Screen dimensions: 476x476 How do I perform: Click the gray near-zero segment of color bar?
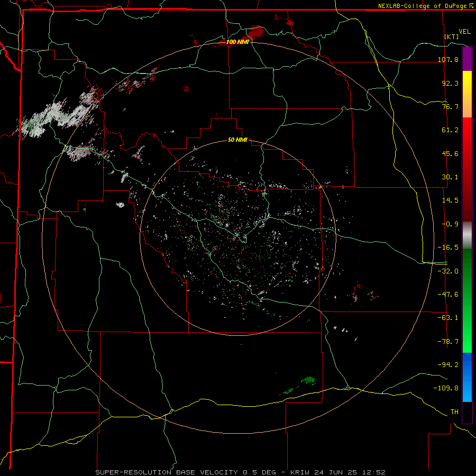click(467, 235)
